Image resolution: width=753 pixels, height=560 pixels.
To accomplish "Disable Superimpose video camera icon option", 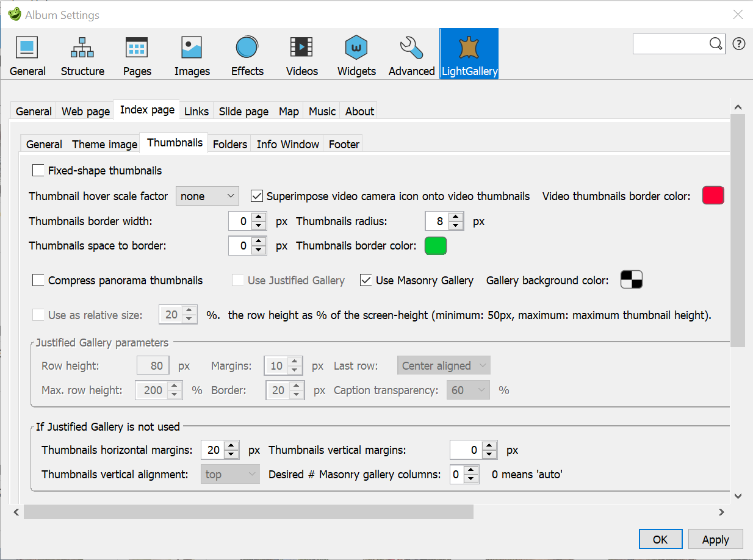I will [257, 196].
